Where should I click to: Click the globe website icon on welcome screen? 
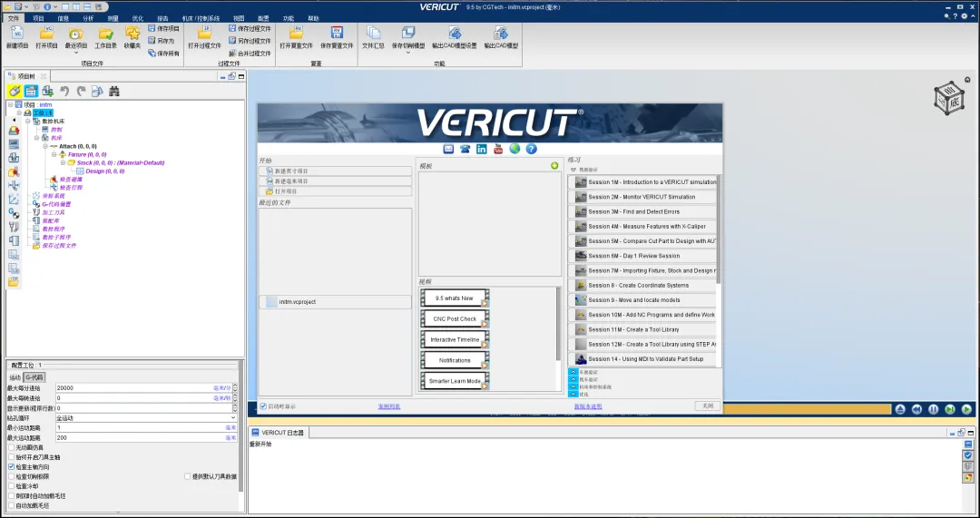(x=514, y=149)
